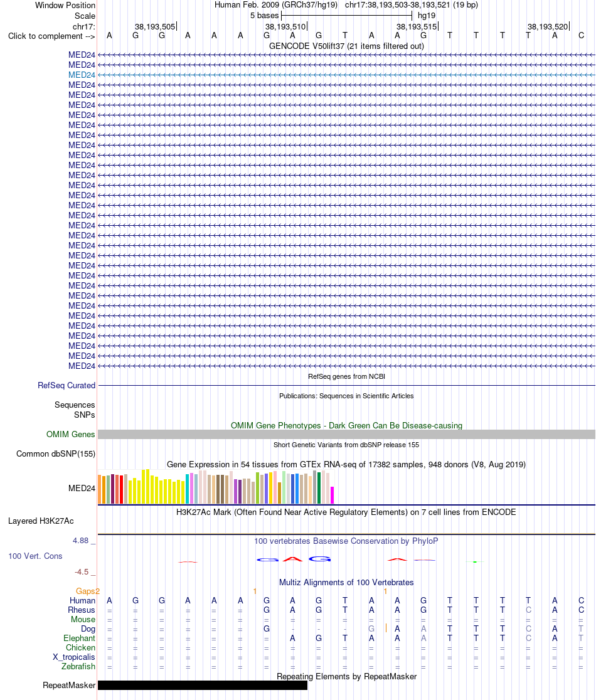Screen dimensions: 596x700
Task: Open Short Genetic Variants from dbSNP title
Action: coord(346,445)
